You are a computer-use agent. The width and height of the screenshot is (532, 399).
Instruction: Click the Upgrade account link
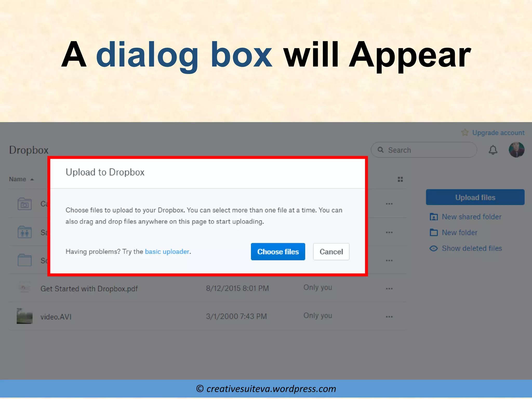tap(498, 132)
